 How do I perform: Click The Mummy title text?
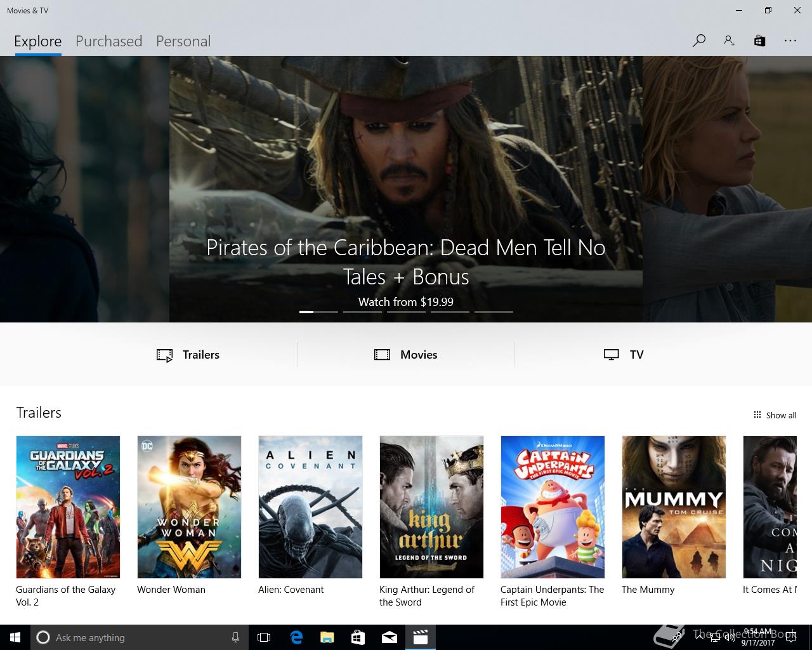[648, 590]
